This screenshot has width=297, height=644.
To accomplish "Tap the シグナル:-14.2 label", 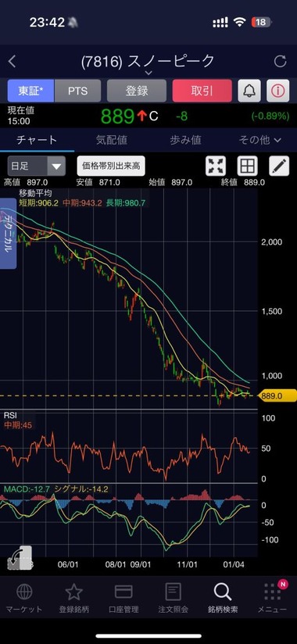I will pos(81,489).
